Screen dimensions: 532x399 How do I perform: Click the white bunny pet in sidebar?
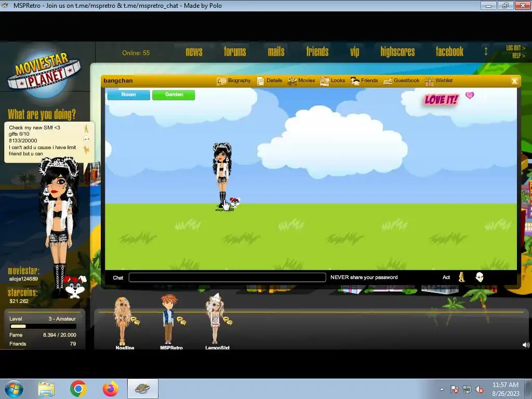point(75,287)
